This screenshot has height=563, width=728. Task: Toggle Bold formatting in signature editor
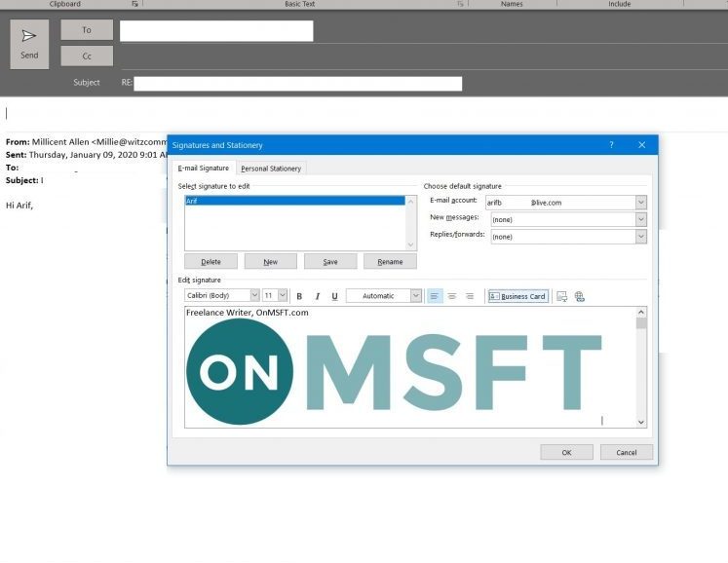point(299,296)
